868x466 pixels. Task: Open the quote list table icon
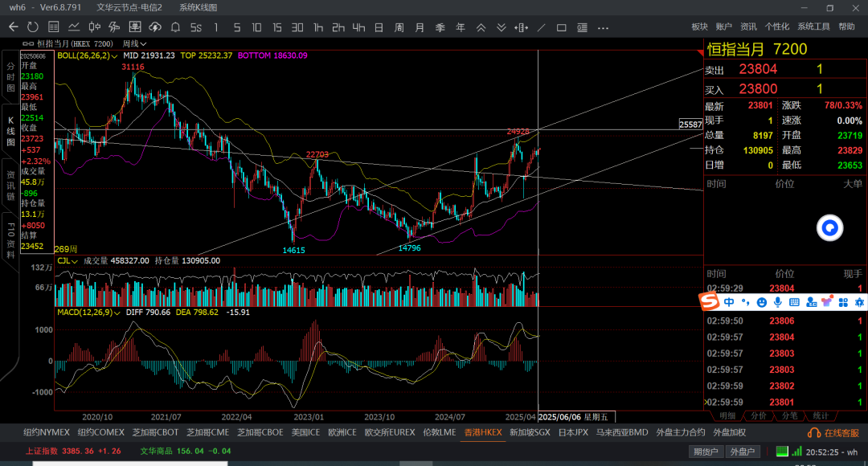(x=54, y=27)
